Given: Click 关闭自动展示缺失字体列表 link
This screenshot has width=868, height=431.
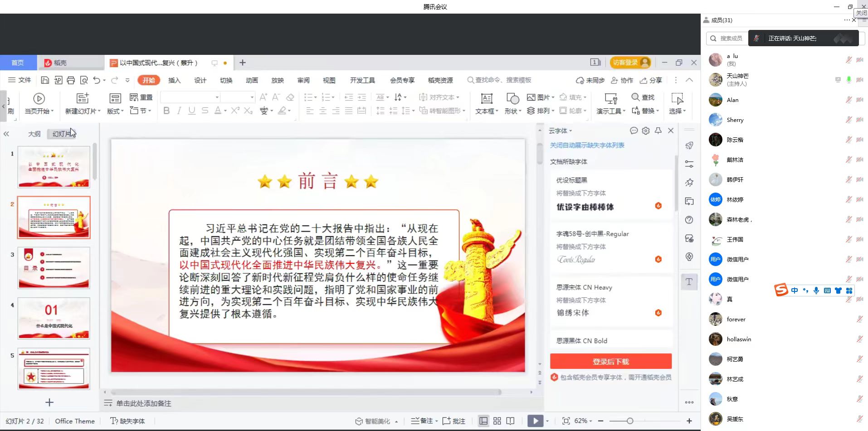Looking at the screenshot, I should click(x=587, y=145).
